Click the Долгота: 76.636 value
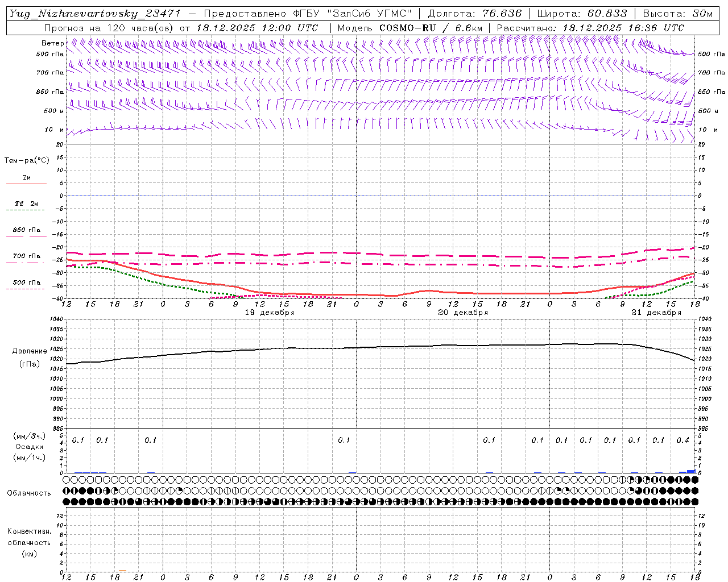The height and width of the screenshot is (582, 728). coord(475,14)
